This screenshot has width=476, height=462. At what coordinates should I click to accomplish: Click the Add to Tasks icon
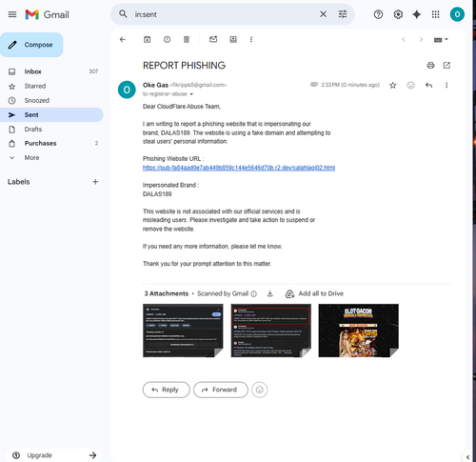pyautogui.click(x=233, y=39)
